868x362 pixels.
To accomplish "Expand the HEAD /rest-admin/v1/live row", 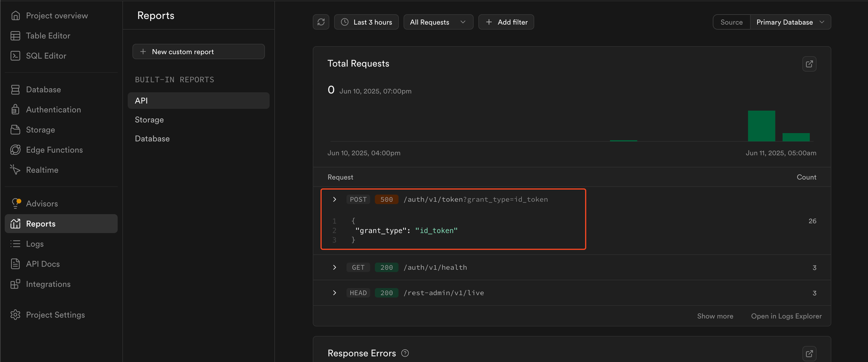I will [335, 293].
